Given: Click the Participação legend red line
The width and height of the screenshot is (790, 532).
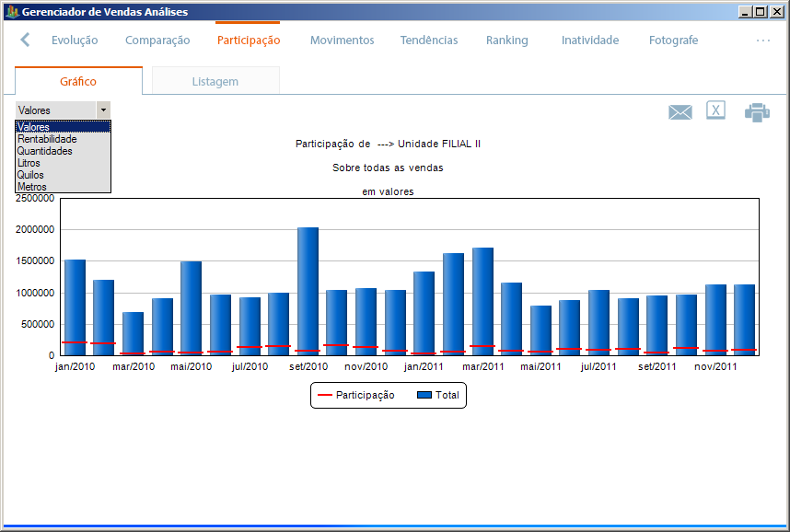Looking at the screenshot, I should (325, 395).
